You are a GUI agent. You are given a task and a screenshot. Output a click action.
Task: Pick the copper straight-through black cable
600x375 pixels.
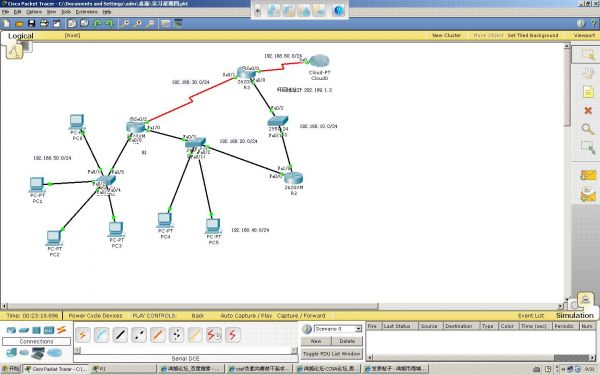pyautogui.click(x=120, y=335)
